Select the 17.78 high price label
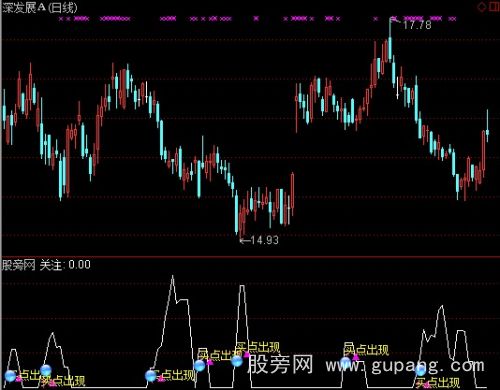Image resolution: width=500 pixels, height=390 pixels. coord(417,25)
